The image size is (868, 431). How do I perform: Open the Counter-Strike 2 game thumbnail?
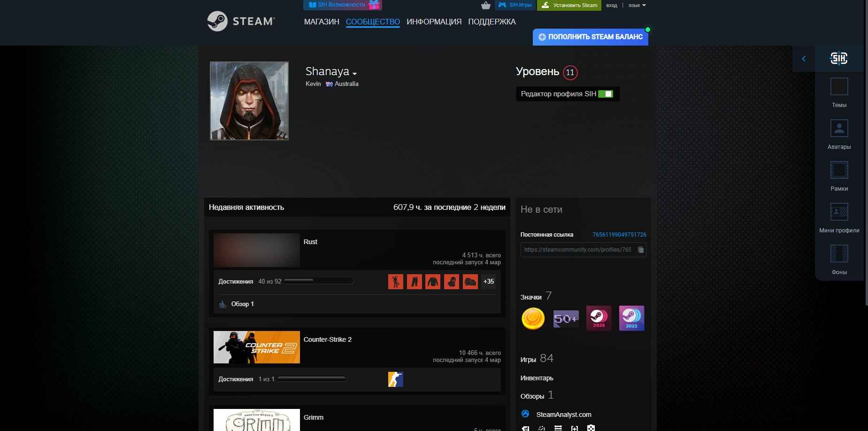pyautogui.click(x=256, y=347)
